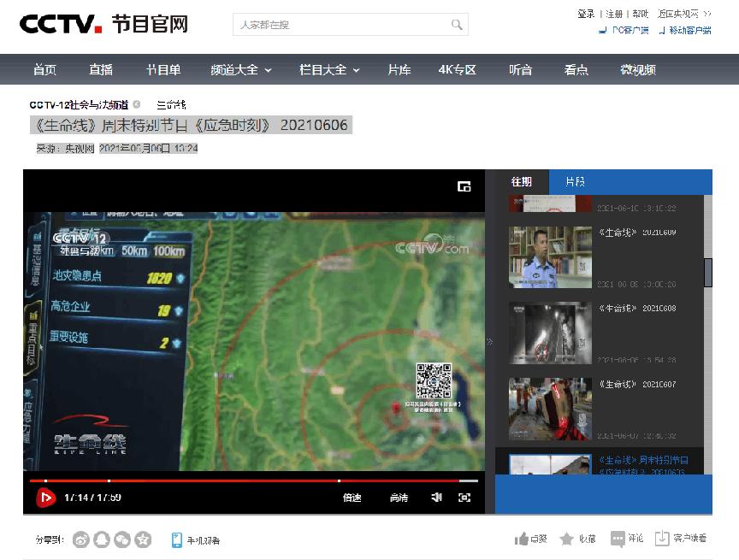Click 返回央视网 link
739x560 pixels.
[x=683, y=14]
